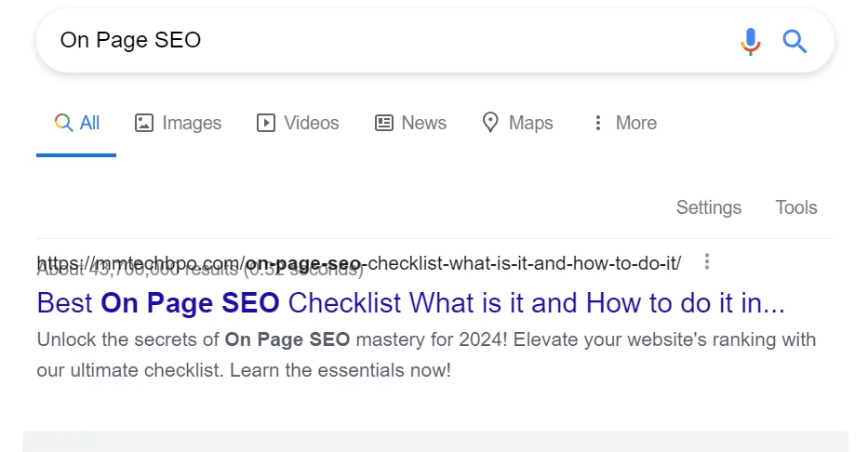
Task: Open the Videos tab
Action: point(298,123)
